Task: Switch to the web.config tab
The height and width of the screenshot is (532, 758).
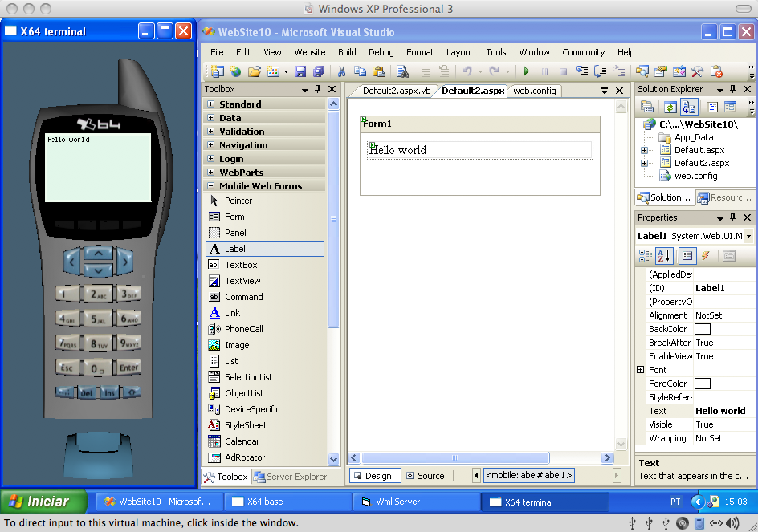Action: 535,91
